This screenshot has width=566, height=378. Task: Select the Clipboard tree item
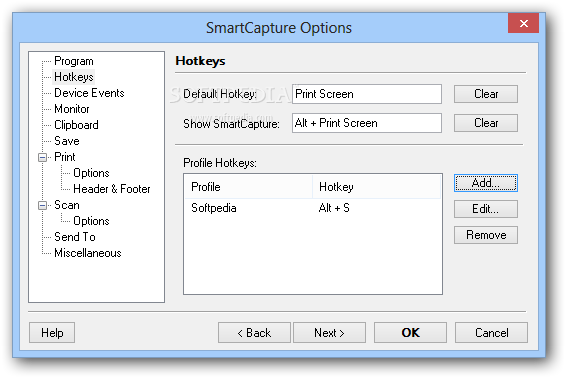[x=76, y=125]
